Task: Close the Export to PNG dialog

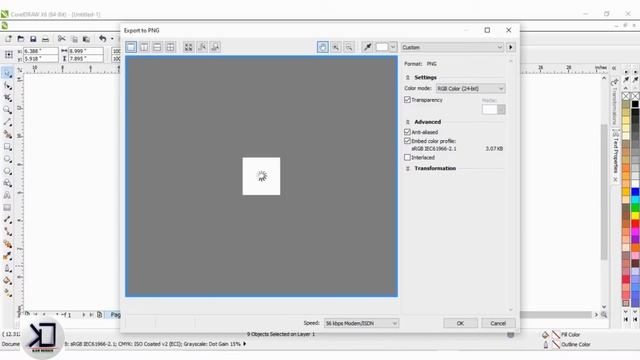Action: click(x=509, y=30)
